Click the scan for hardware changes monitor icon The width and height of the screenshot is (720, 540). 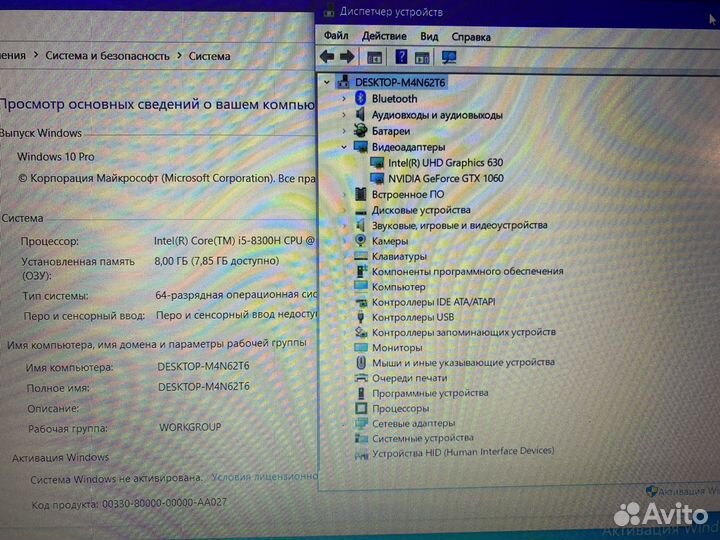(x=449, y=57)
